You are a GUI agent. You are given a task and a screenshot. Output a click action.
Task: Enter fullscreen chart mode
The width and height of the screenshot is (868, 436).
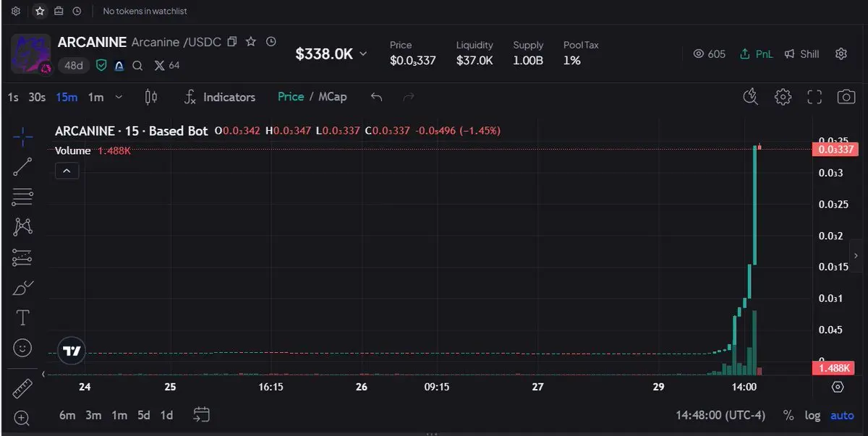[x=814, y=97]
